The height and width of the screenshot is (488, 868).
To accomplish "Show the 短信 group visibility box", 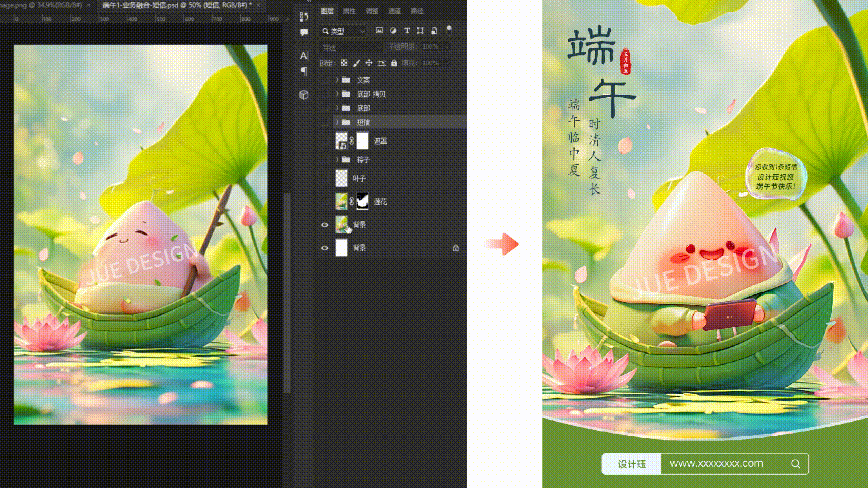I will 324,122.
